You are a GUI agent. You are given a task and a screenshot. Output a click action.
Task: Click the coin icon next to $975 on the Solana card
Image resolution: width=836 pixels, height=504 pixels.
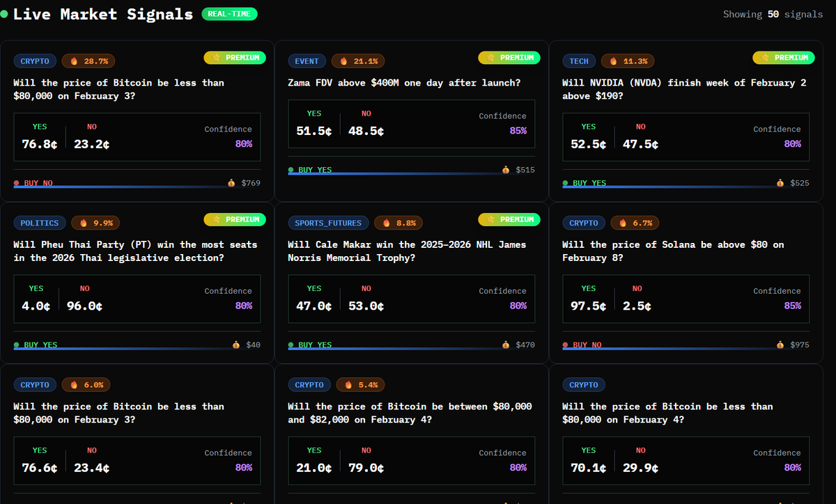coord(780,344)
